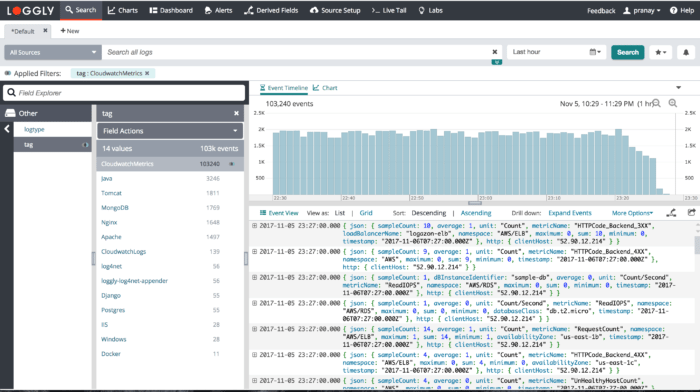View events as Grid
The image size is (700, 392).
pos(366,213)
